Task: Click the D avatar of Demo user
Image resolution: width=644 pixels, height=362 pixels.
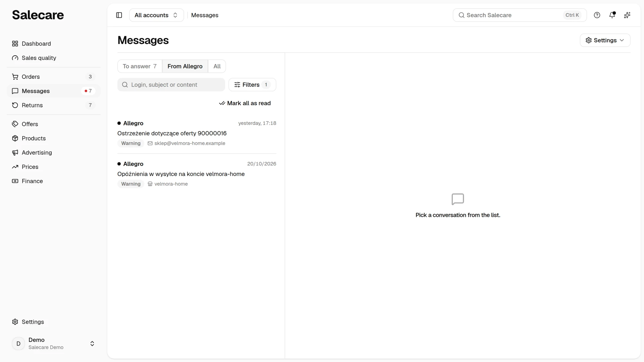Action: pos(18,344)
